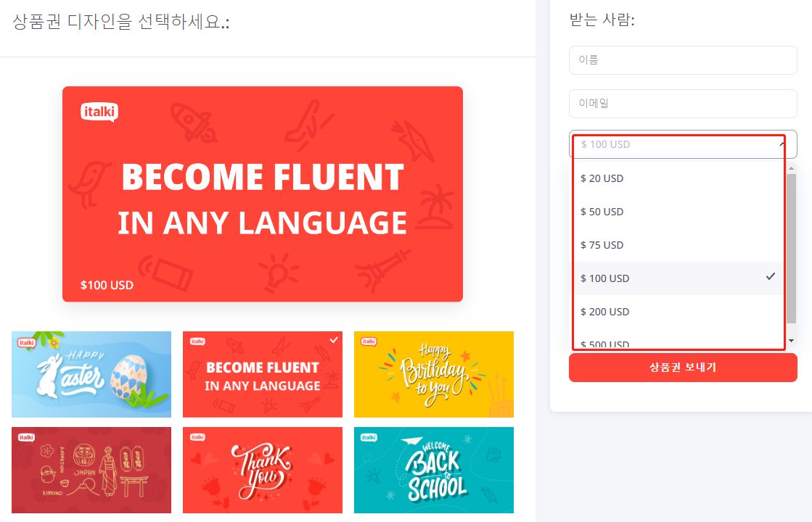
Task: Click the amount list scrollbar thumb
Action: 791,249
